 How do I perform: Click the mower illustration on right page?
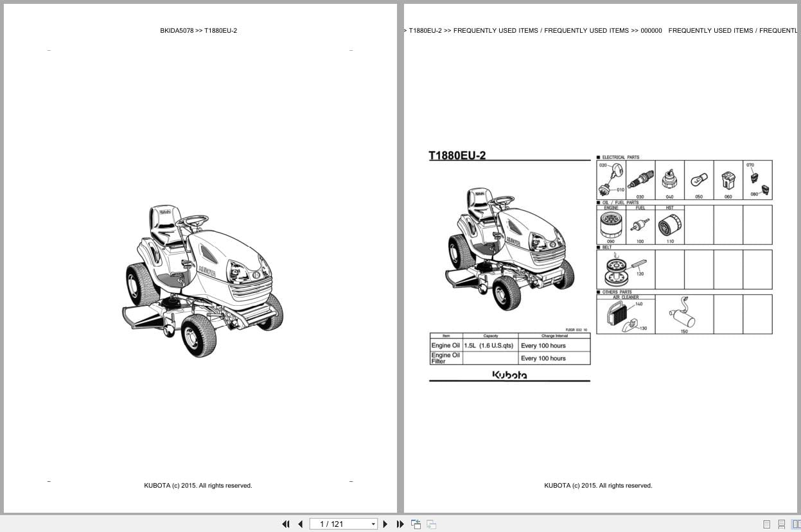click(510, 249)
